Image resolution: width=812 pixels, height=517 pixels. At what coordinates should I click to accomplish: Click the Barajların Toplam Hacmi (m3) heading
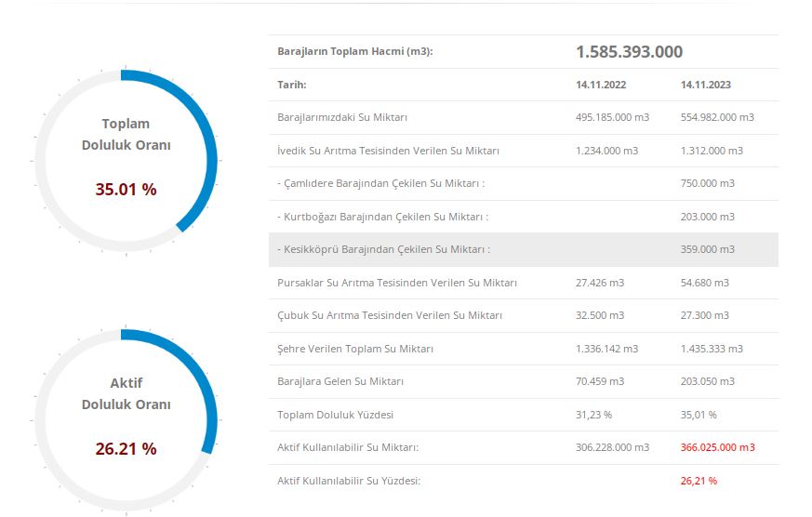pyautogui.click(x=354, y=52)
